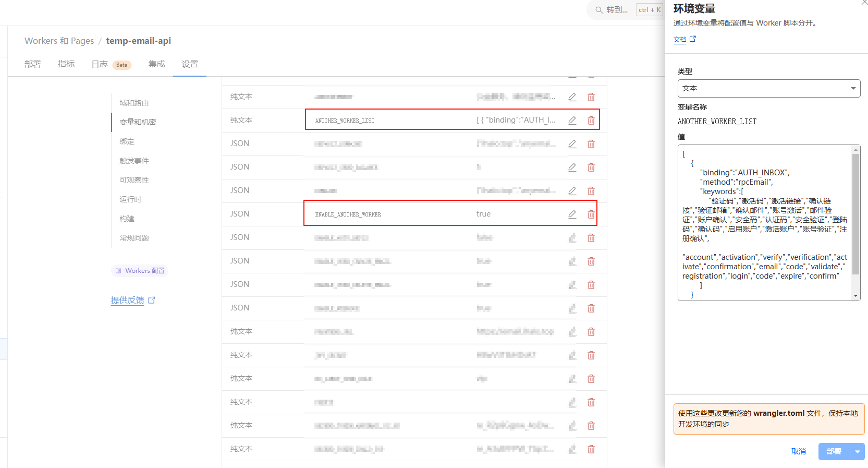Image resolution: width=868 pixels, height=468 pixels.
Task: Go to 触发事件 settings section
Action: [x=134, y=161]
